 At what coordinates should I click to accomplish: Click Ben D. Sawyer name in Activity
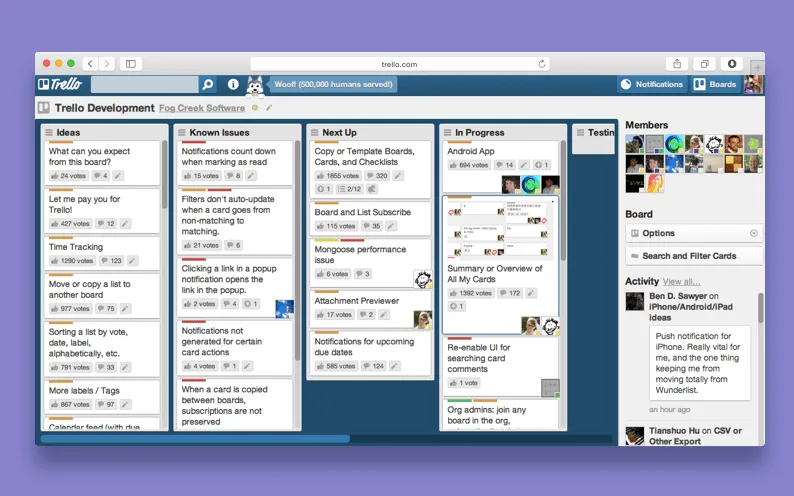tap(678, 296)
